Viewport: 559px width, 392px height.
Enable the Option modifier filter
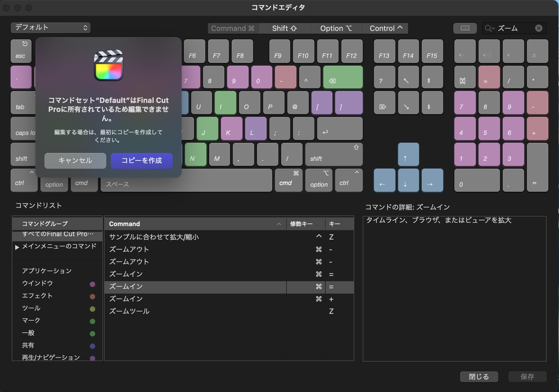[x=336, y=28]
